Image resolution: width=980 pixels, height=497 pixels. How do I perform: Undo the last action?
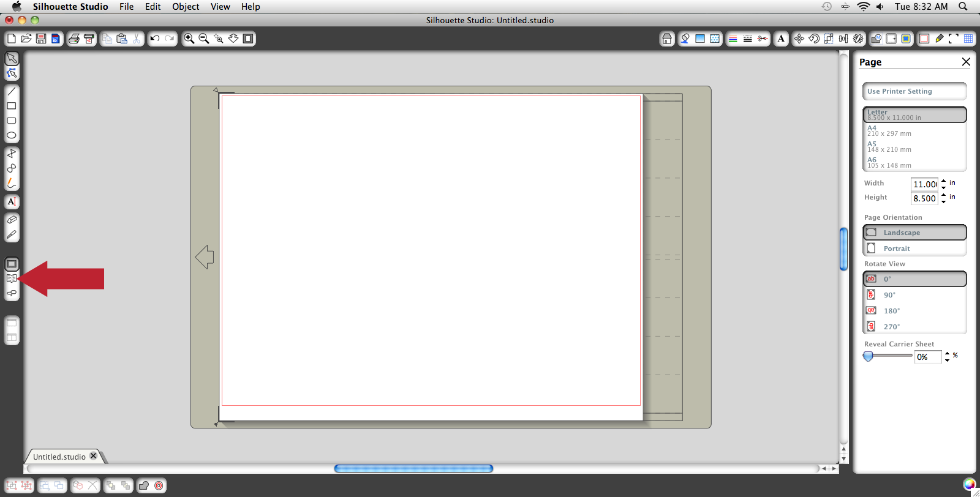[x=155, y=39]
